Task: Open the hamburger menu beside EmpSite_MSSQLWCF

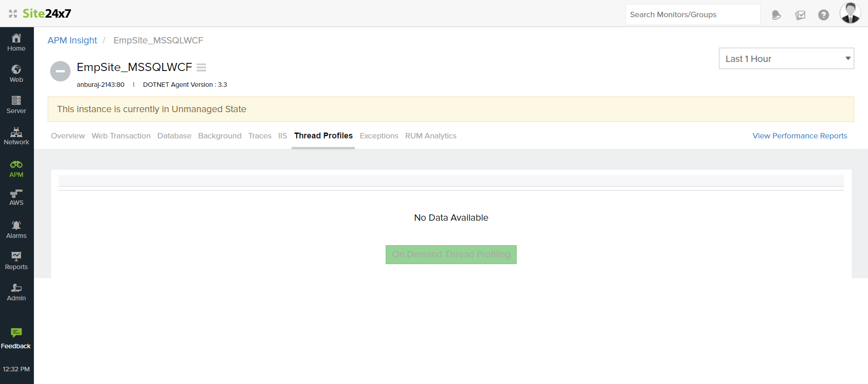Action: coord(201,67)
